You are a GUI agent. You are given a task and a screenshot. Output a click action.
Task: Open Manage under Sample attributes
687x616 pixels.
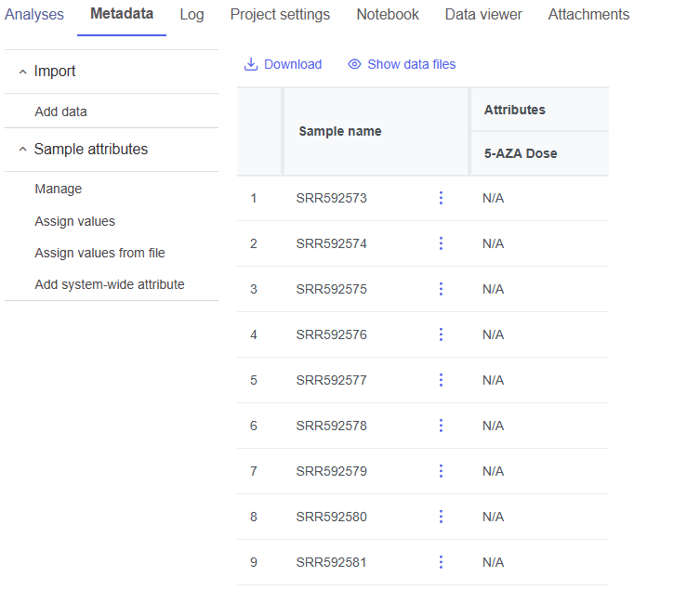click(58, 189)
